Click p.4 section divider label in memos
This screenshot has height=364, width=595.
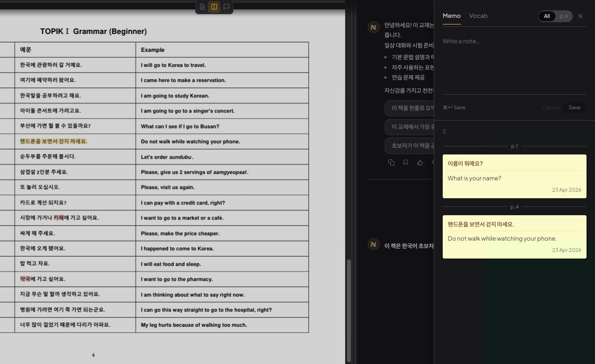click(514, 207)
